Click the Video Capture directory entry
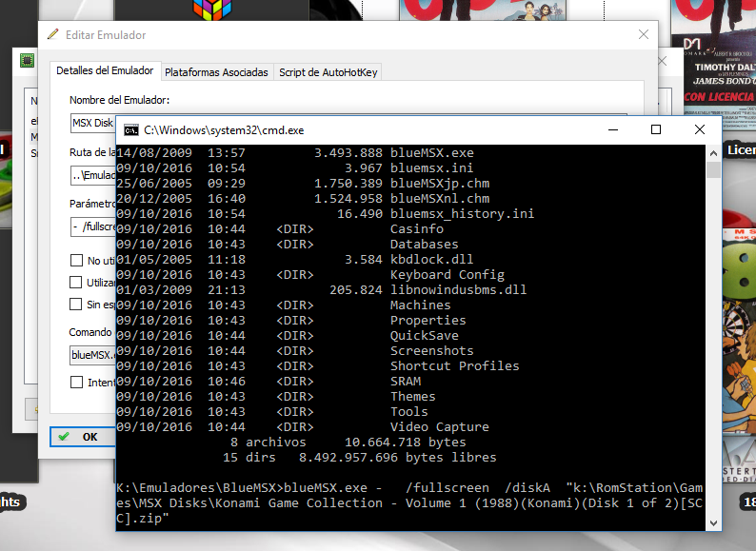 439,427
